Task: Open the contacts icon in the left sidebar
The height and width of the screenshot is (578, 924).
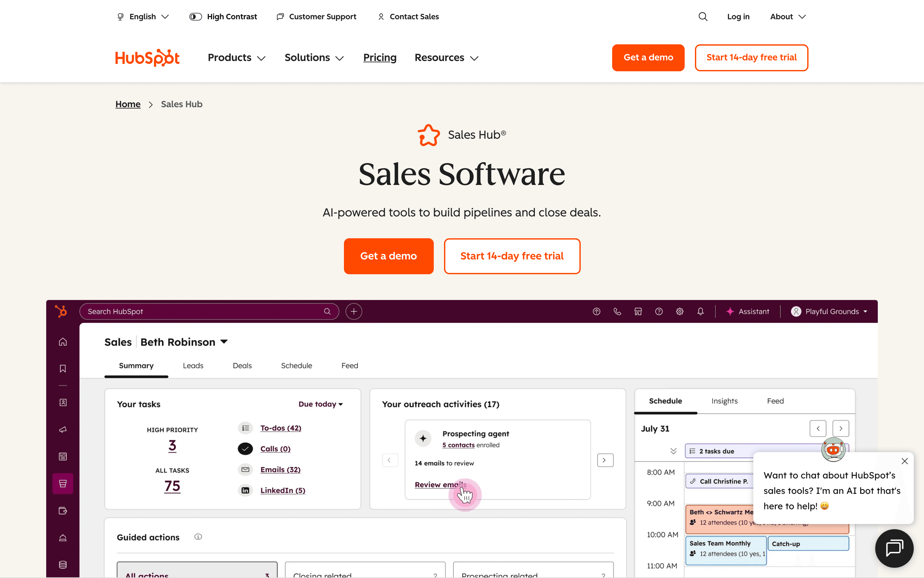Action: [x=63, y=403]
